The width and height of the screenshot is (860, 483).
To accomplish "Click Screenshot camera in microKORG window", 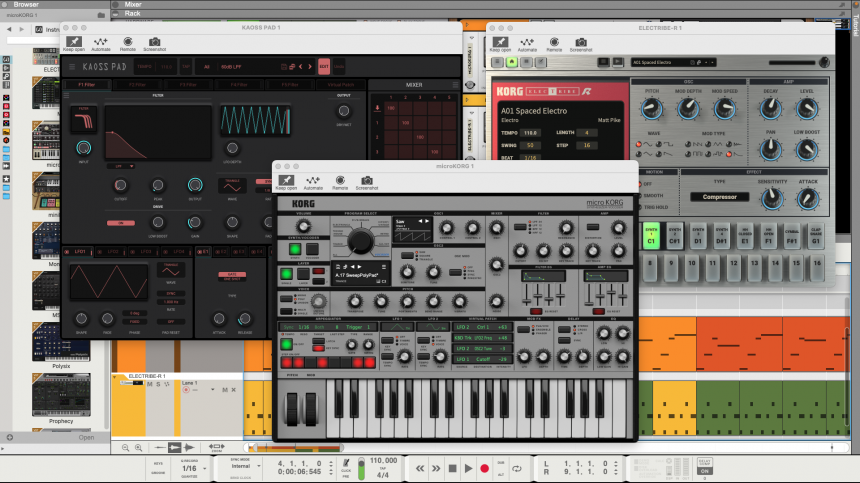I will pos(367,180).
